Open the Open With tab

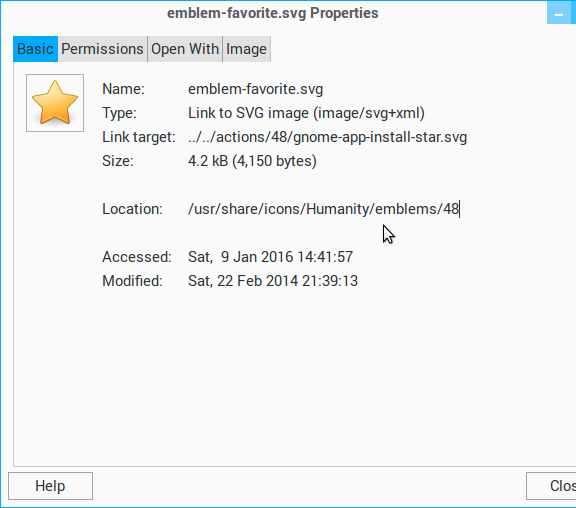185,49
